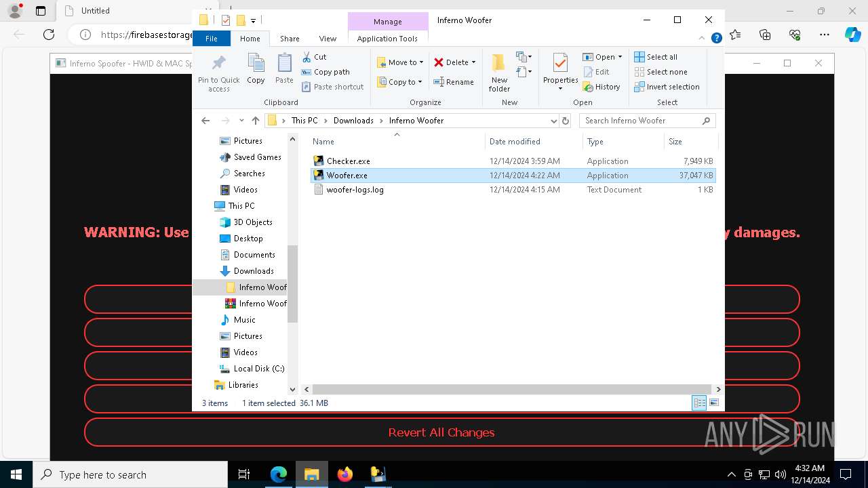Click the Open button in ribbon
The width and height of the screenshot is (868, 488).
point(598,57)
